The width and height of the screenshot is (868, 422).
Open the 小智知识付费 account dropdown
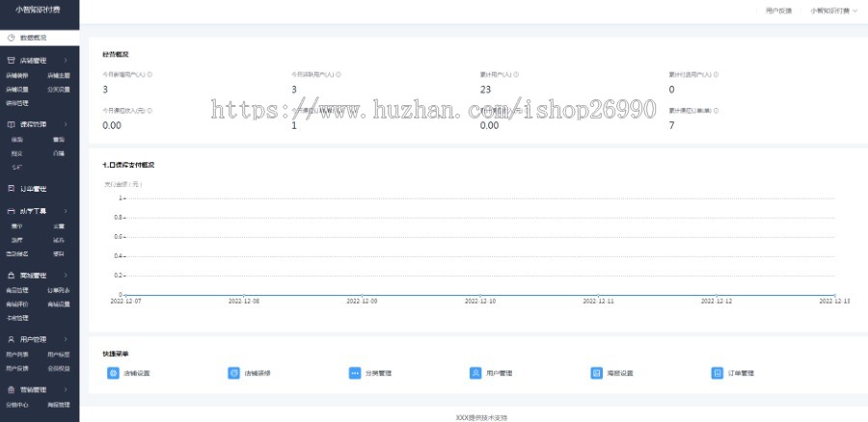tap(833, 11)
